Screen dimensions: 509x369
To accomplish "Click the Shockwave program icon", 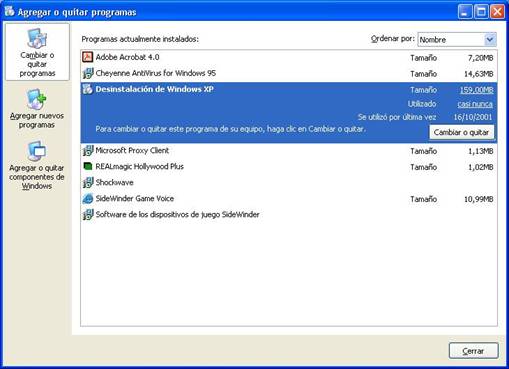I will pos(88,182).
